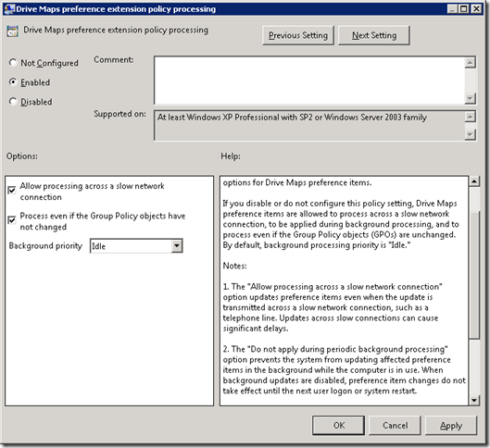Click the Help: label
The height and width of the screenshot is (448, 490).
[x=231, y=156]
